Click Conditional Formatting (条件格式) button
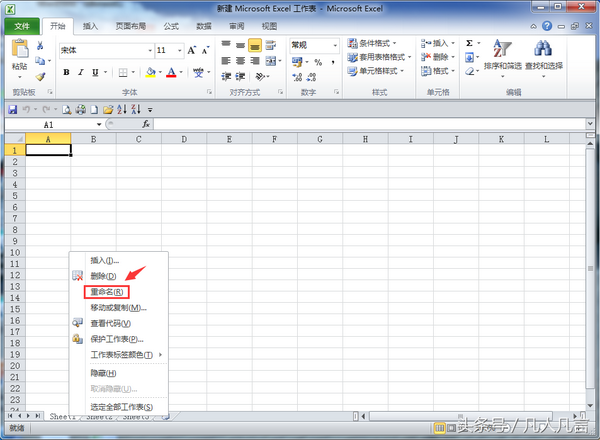The image size is (600, 440). (379, 43)
